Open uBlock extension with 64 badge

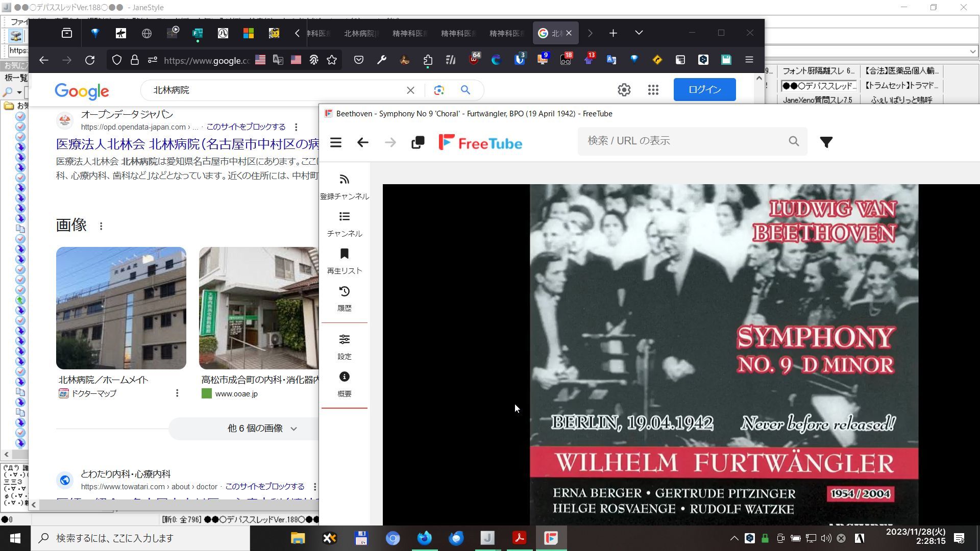(x=474, y=60)
